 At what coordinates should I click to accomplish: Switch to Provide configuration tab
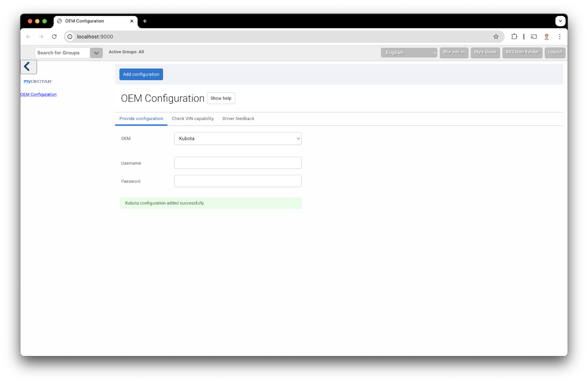(141, 118)
